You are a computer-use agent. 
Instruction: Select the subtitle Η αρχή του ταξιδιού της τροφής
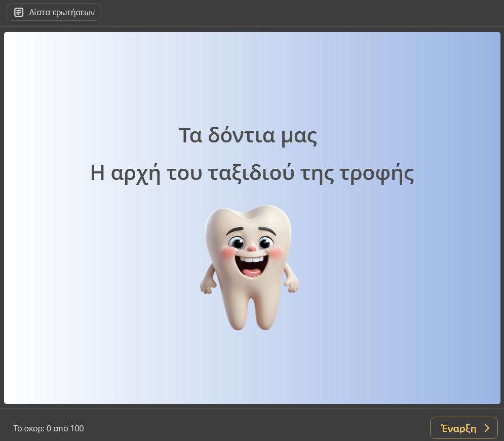click(252, 173)
